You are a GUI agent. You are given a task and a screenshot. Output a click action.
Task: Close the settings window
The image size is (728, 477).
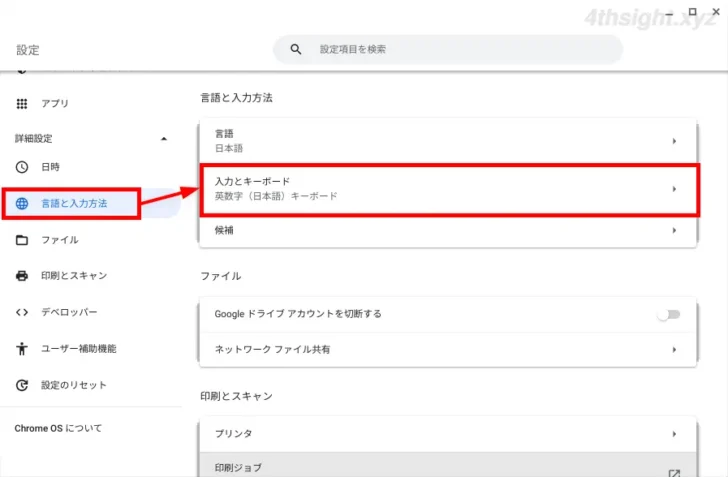[x=716, y=12]
